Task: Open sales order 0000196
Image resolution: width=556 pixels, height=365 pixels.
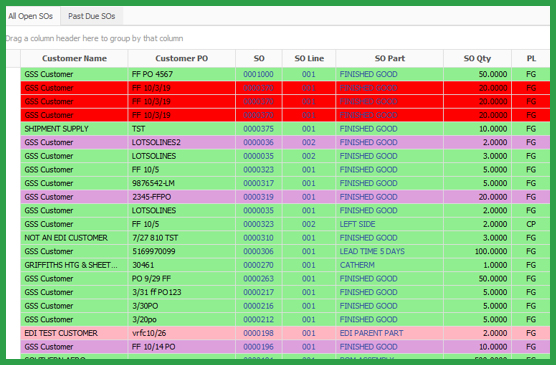Action: click(258, 347)
